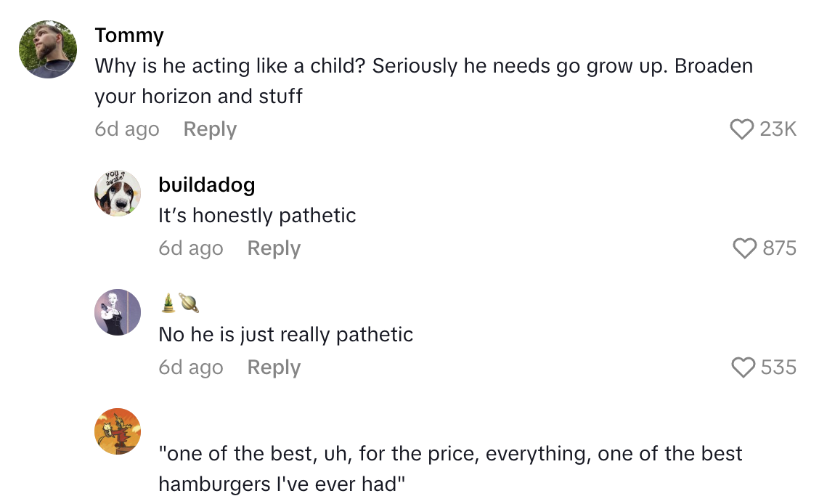Click the emoji username with cake and planet
Image resolution: width=819 pixels, height=504 pixels.
point(179,304)
